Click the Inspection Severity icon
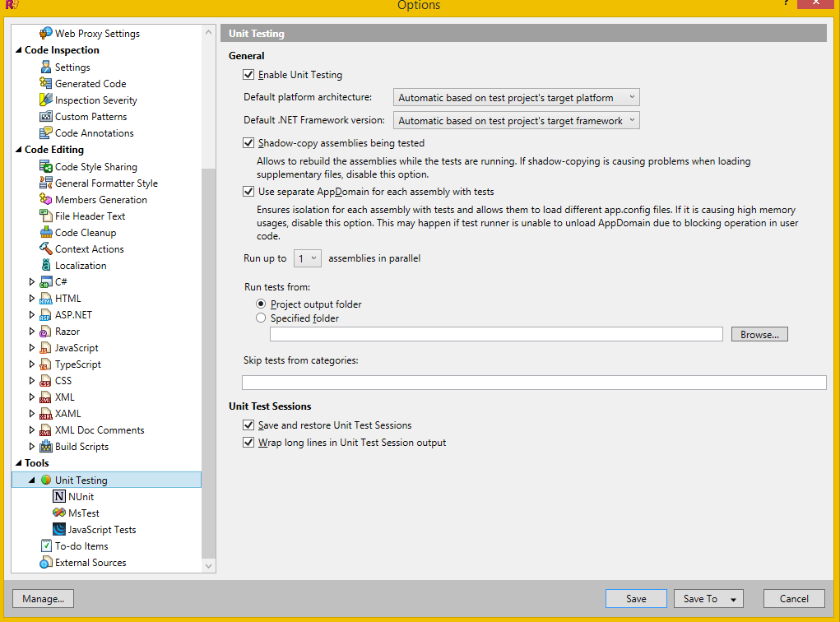Image resolution: width=840 pixels, height=622 pixels. (46, 100)
